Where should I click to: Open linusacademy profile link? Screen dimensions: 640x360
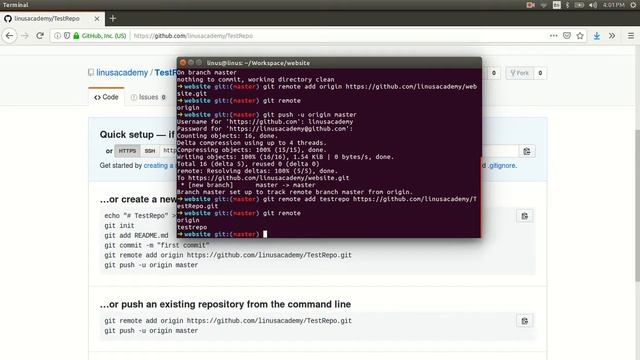(x=122, y=73)
